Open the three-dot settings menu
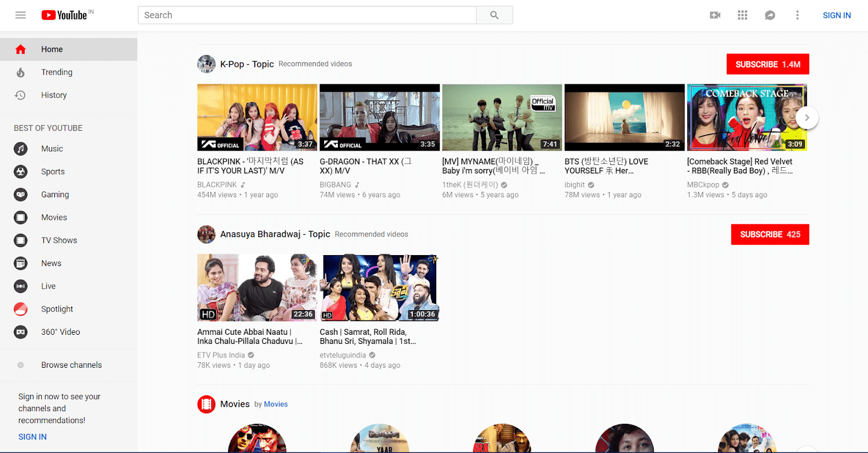 click(797, 15)
